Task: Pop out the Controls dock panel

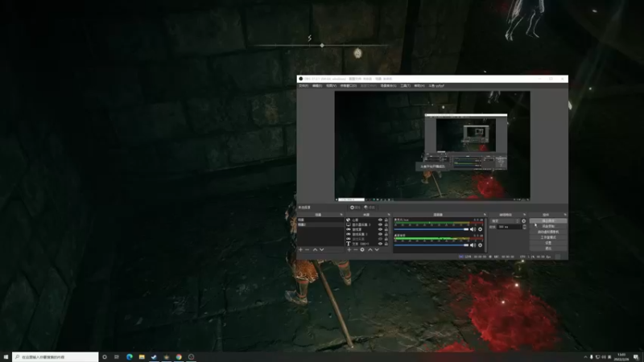Action: point(565,215)
